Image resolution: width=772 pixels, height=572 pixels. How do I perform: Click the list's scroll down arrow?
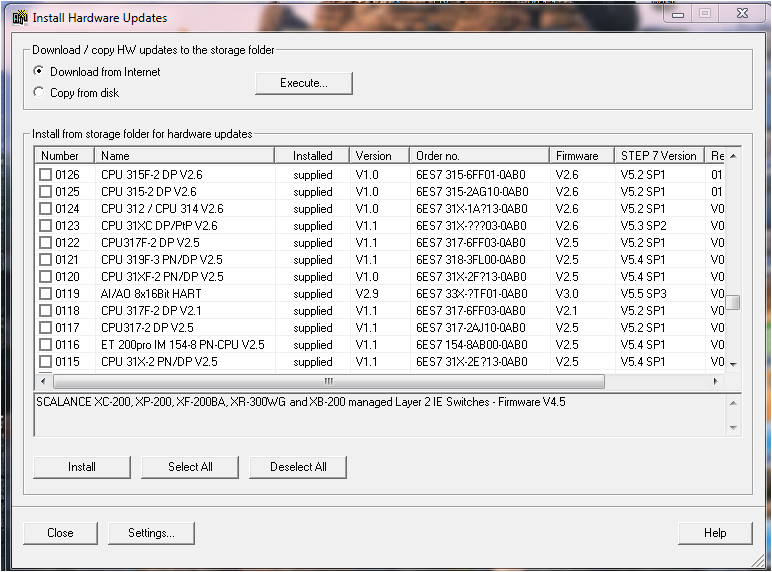733,364
